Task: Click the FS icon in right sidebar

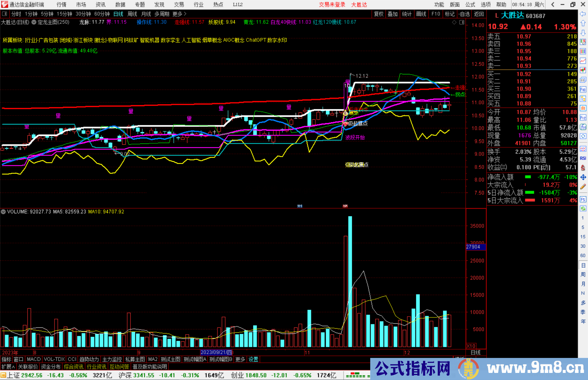Action: [583, 199]
